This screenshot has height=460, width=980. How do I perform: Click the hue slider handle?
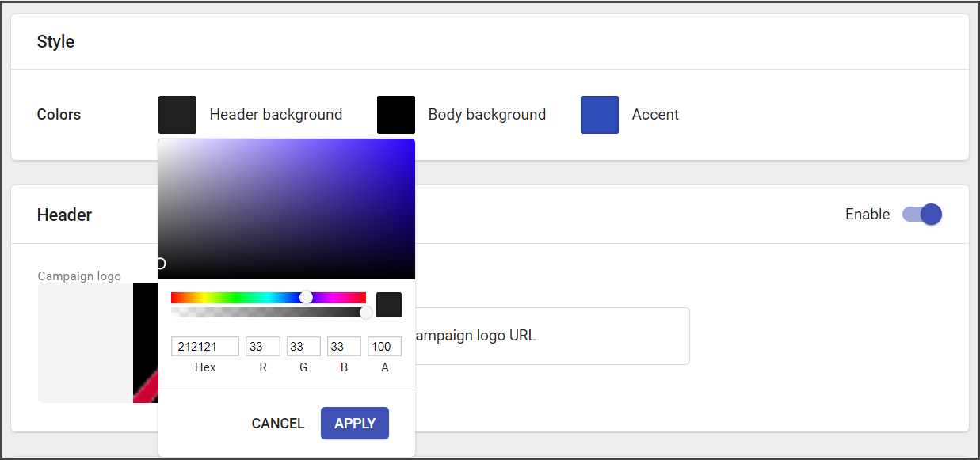[307, 298]
